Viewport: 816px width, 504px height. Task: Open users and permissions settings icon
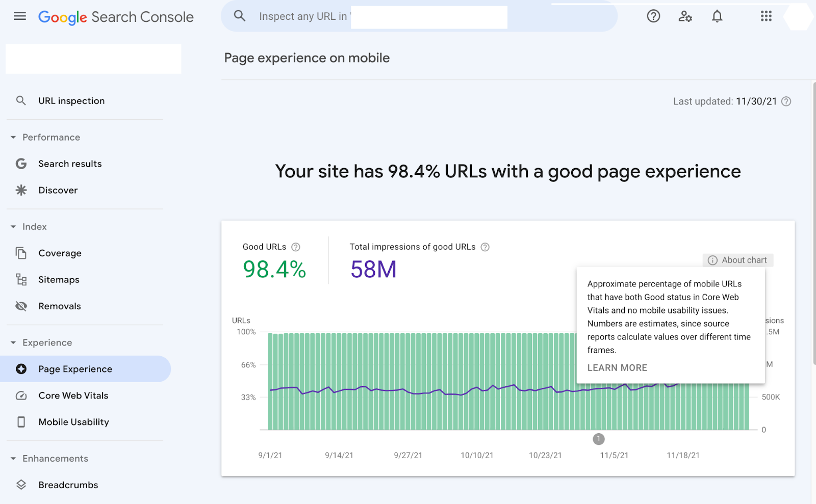coord(685,16)
